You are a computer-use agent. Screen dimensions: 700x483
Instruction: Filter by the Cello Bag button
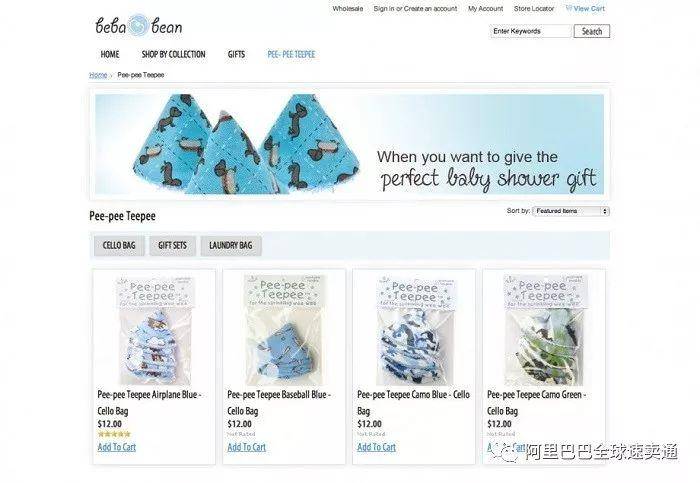(x=119, y=246)
